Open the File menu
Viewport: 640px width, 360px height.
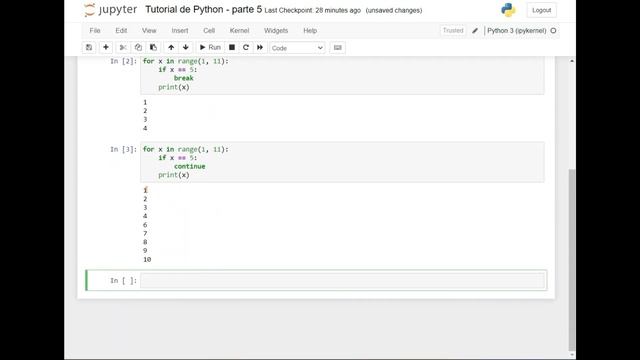[95, 31]
